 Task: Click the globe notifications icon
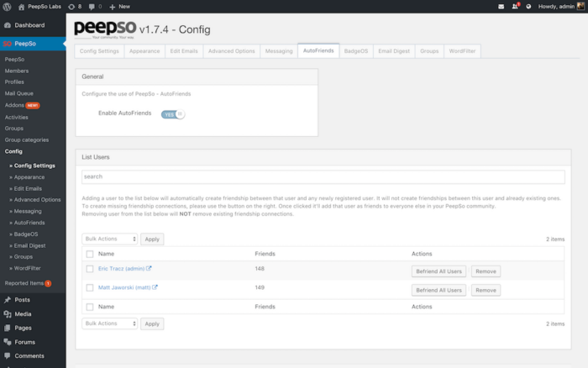coord(528,7)
